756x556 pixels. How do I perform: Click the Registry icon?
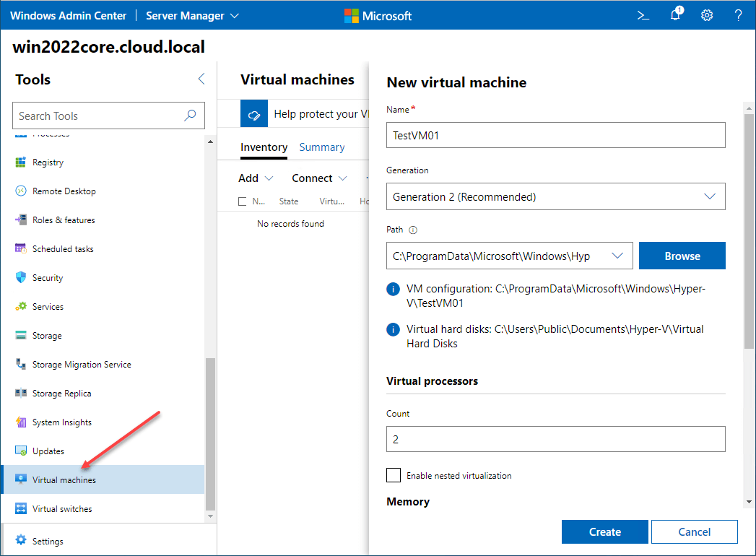tap(21, 162)
